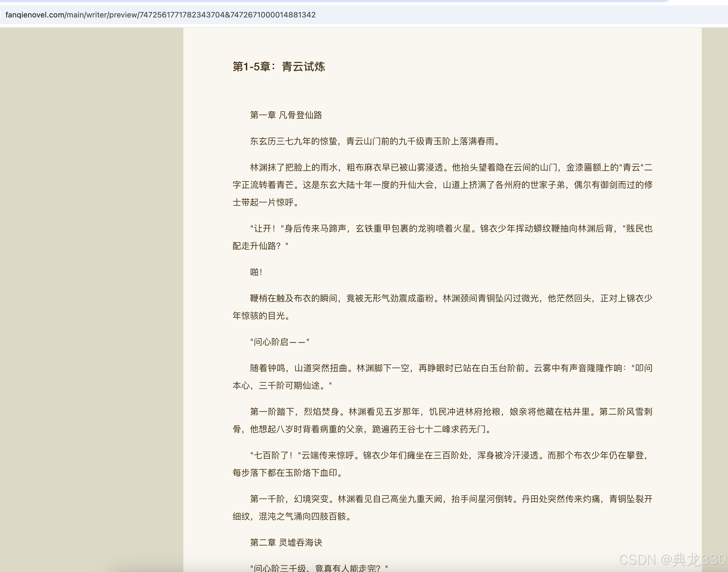The height and width of the screenshot is (572, 728).
Task: Click the line 士带起一片惊呼
Action: pyautogui.click(x=265, y=202)
